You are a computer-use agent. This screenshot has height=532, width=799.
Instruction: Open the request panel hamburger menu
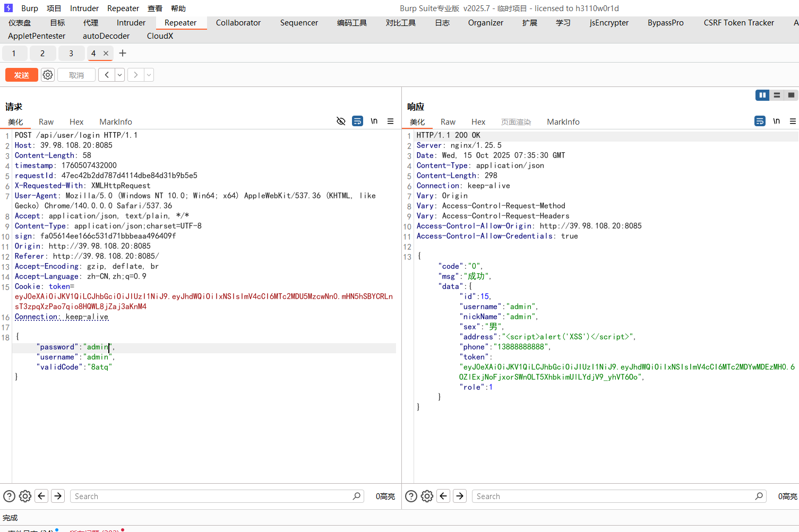click(390, 121)
